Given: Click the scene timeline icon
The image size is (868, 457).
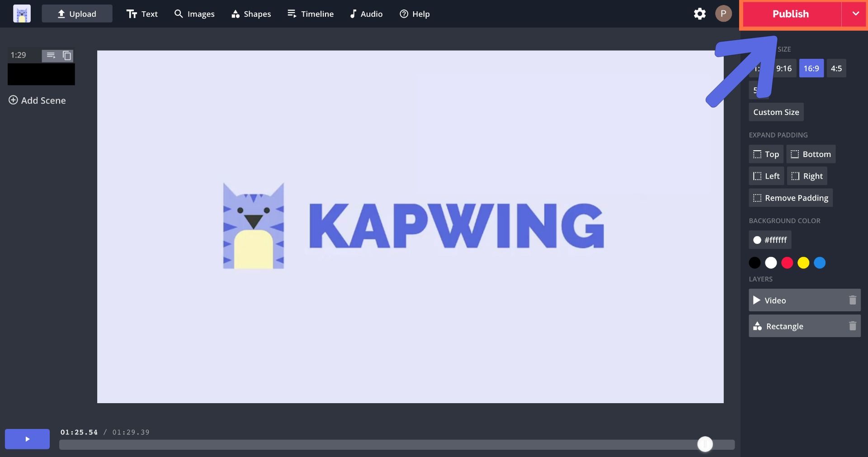Looking at the screenshot, I should point(51,55).
